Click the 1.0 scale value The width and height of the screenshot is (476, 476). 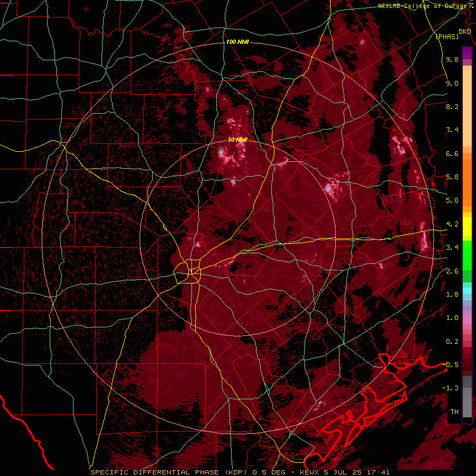(452, 318)
